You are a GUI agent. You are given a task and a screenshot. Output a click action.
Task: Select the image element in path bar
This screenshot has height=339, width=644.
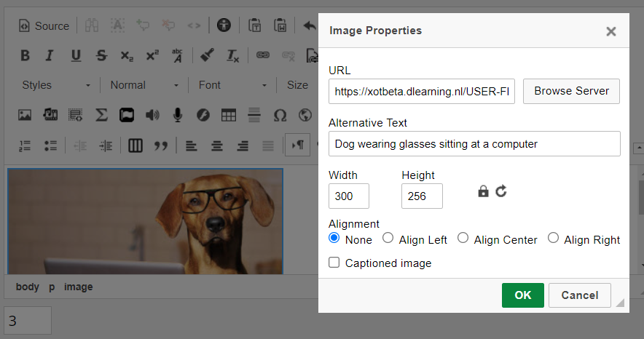(78, 287)
